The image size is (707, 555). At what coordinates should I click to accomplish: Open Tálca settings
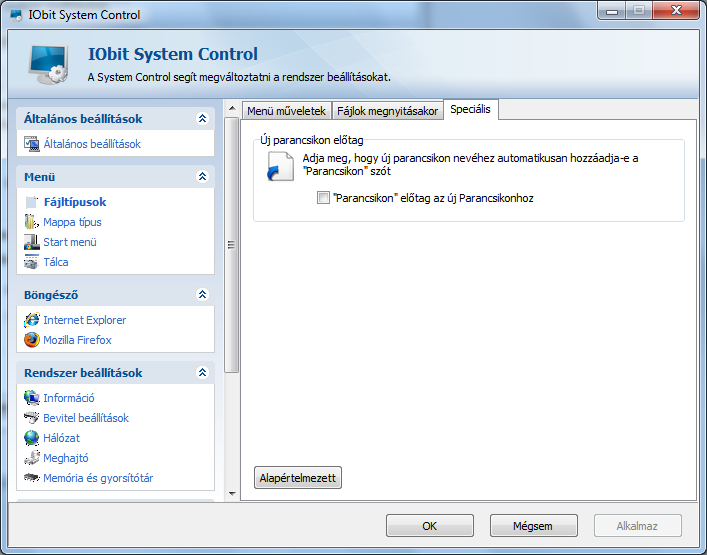(56, 262)
